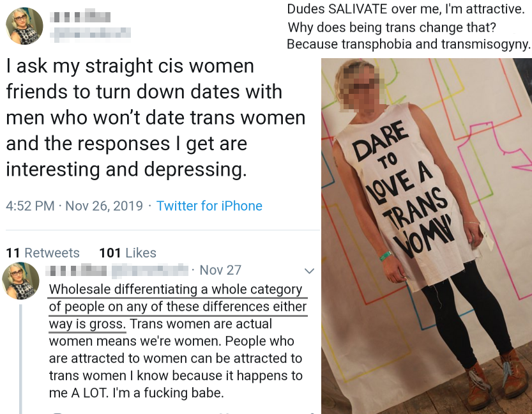Click the Nov 27 reply date

pos(220,270)
